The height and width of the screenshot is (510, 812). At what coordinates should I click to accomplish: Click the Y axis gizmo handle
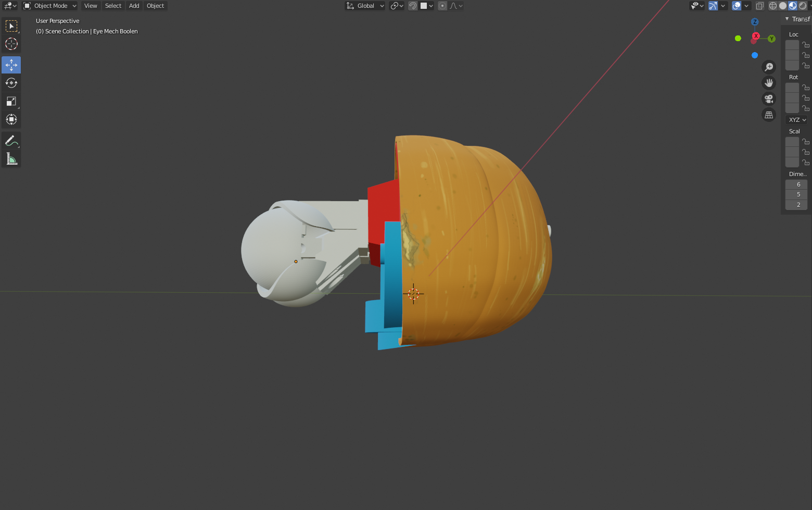(x=772, y=39)
